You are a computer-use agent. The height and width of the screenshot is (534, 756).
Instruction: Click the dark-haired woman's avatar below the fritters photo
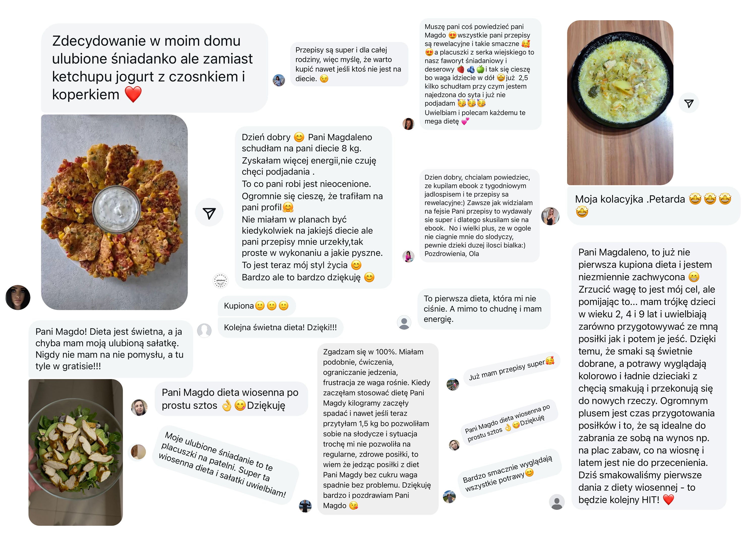coord(18,297)
